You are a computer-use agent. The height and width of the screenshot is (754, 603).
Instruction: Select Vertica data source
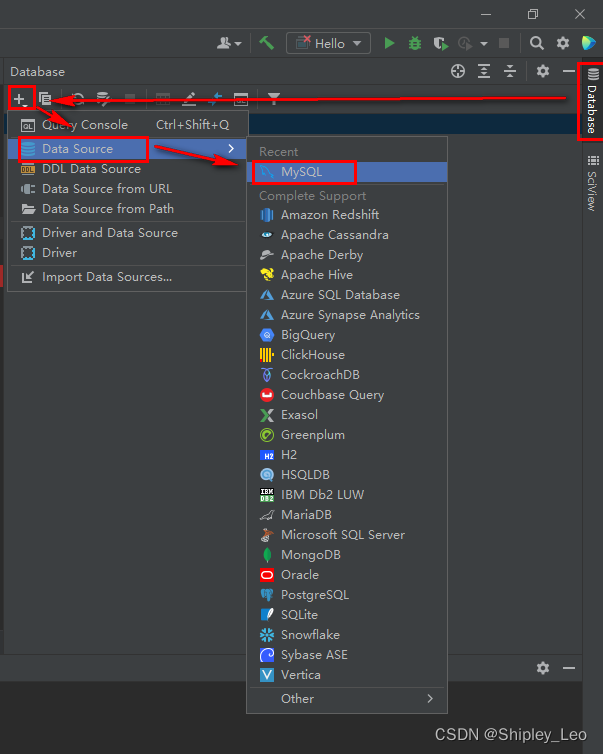pyautogui.click(x=347, y=675)
